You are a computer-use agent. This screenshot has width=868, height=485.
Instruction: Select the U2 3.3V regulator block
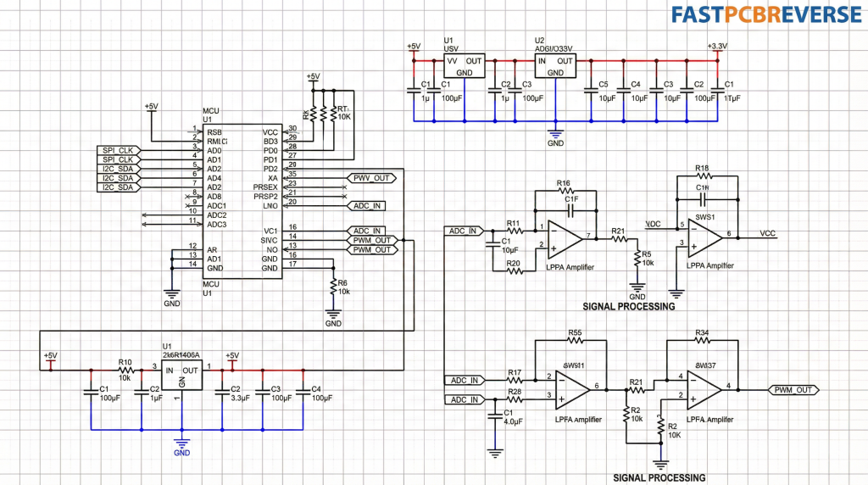coord(554,66)
